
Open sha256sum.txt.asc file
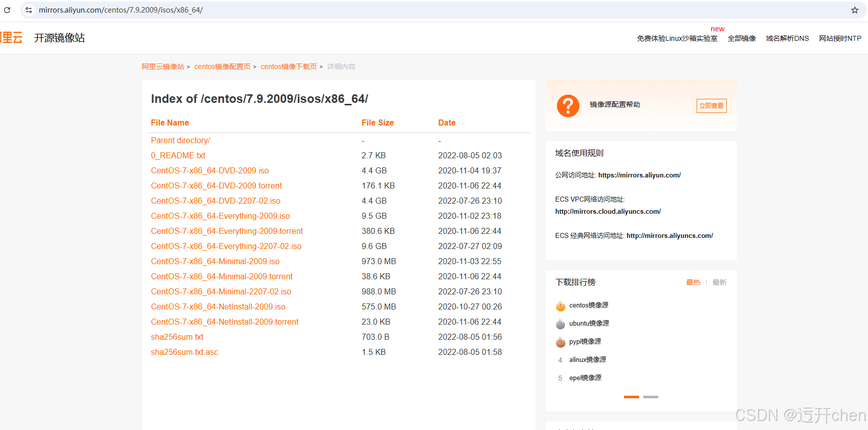coord(184,352)
